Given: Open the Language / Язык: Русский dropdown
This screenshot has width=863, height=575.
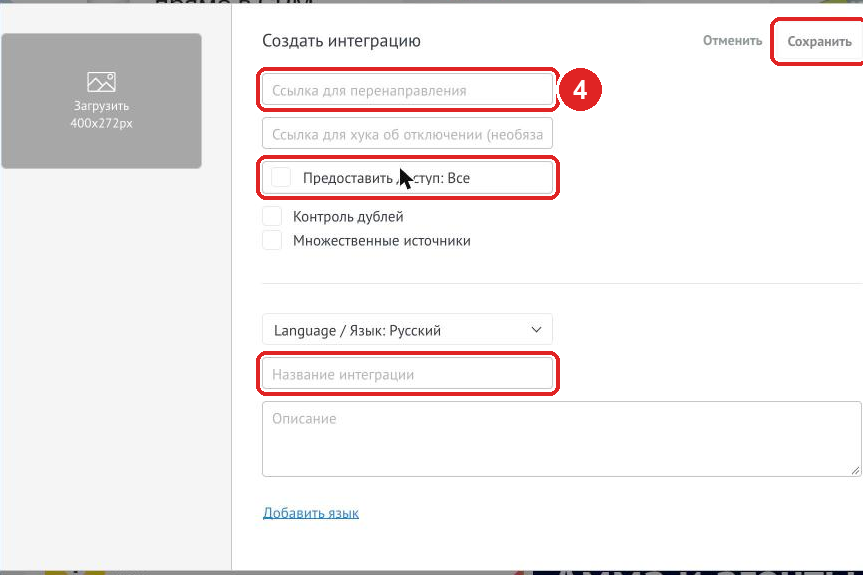Looking at the screenshot, I should click(x=407, y=330).
